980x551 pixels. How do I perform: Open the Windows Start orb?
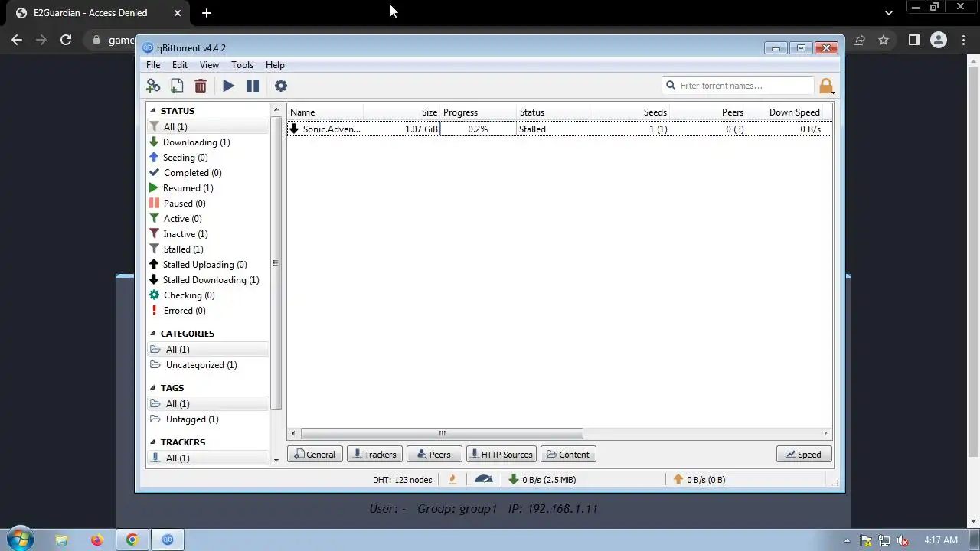20,540
